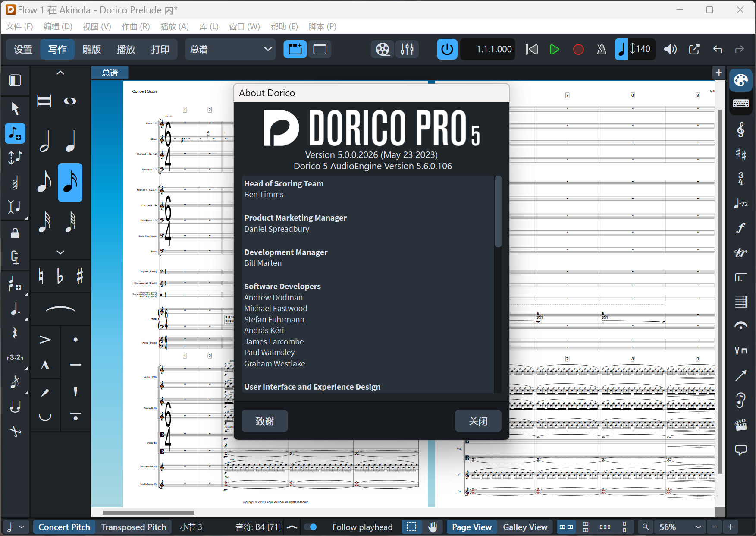Toggle the left panel visibility
Screen dimensions: 756x536
pyautogui.click(x=15, y=80)
